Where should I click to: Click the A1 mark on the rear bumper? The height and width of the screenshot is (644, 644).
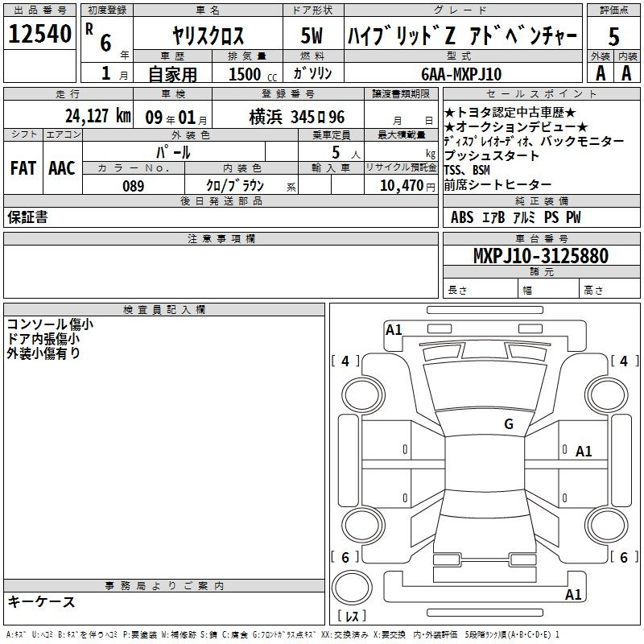(573, 594)
